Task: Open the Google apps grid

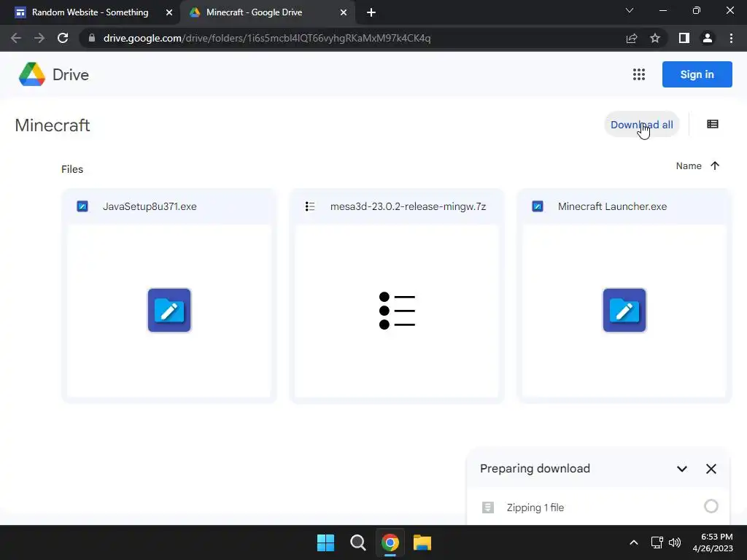Action: coord(639,74)
